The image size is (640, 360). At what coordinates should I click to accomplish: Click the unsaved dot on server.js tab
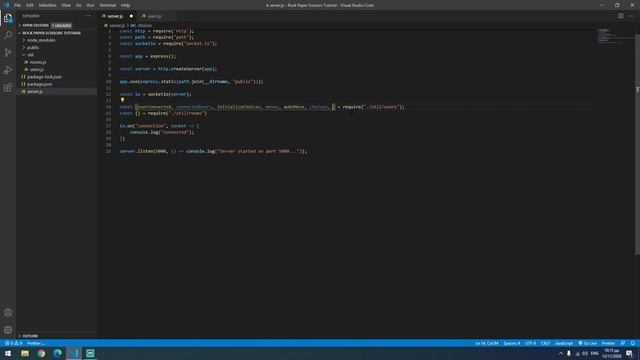click(x=131, y=16)
